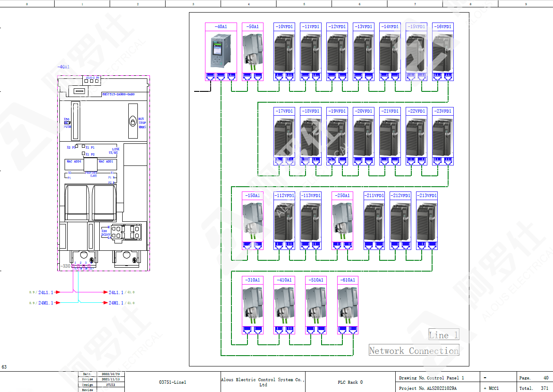Click the -410A1 module label
The image size is (553, 392).
[x=284, y=280]
